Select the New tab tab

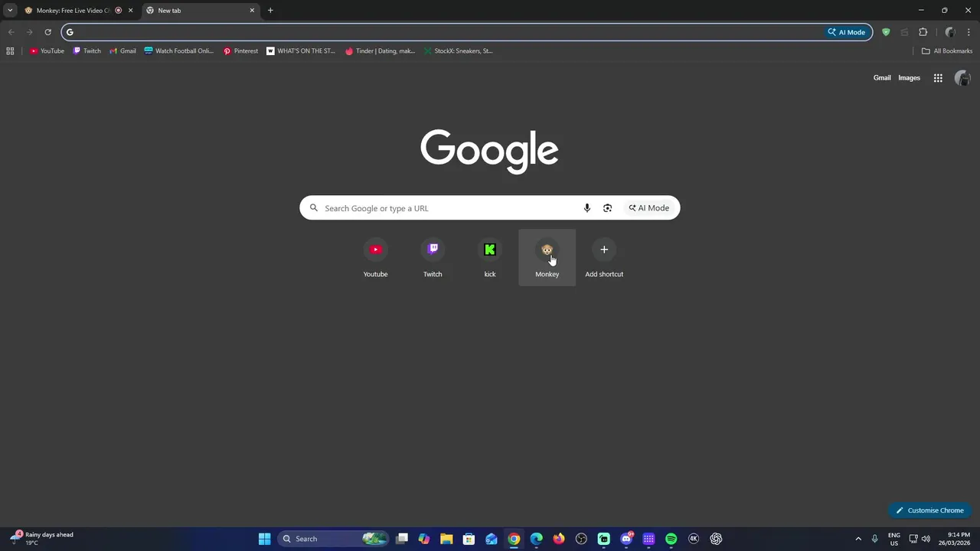tap(199, 11)
